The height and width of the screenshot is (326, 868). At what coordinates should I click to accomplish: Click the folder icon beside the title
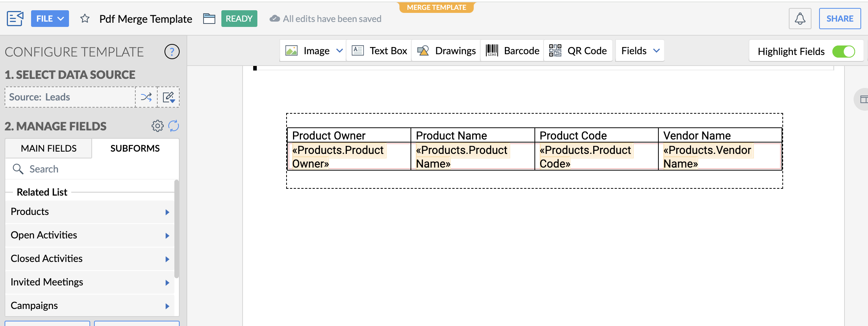click(x=209, y=19)
